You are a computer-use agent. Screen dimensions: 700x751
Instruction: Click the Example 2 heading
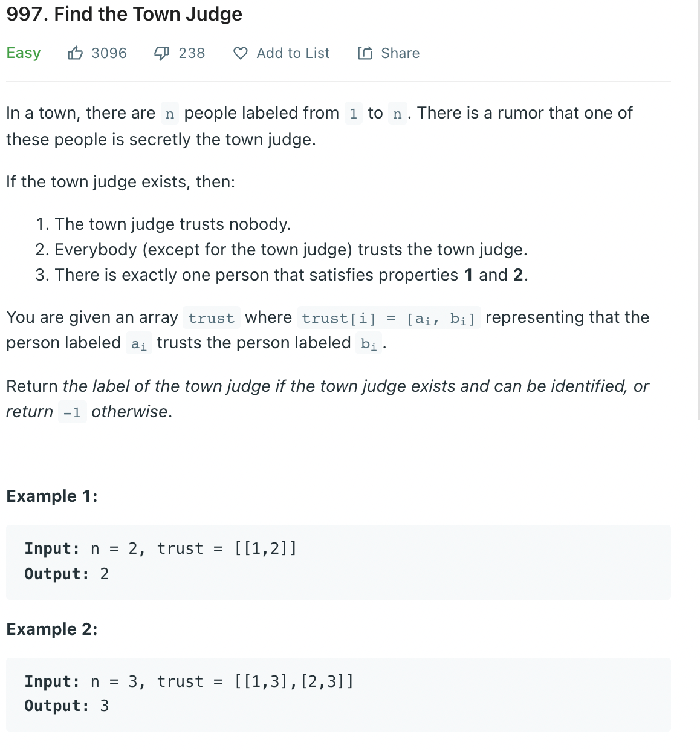click(52, 629)
